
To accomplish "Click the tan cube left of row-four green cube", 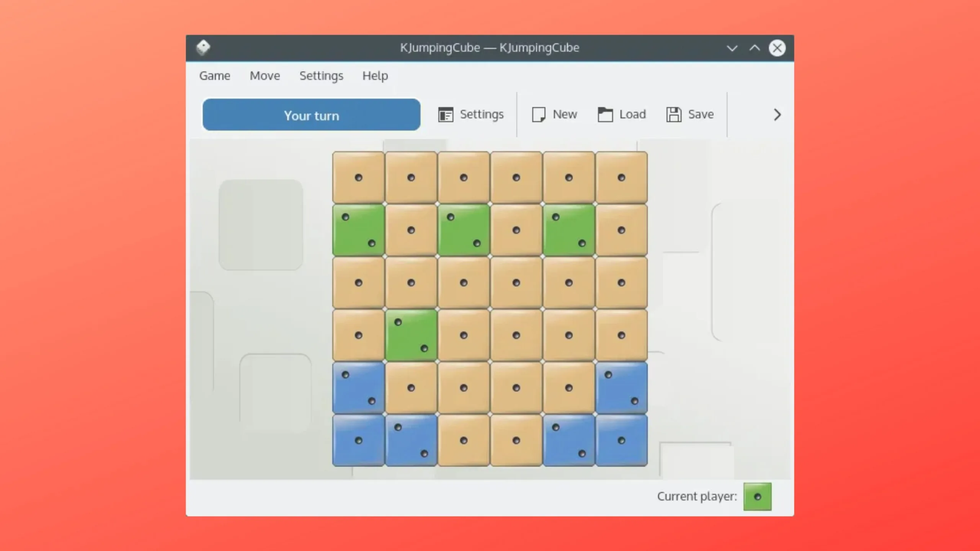I will [358, 335].
